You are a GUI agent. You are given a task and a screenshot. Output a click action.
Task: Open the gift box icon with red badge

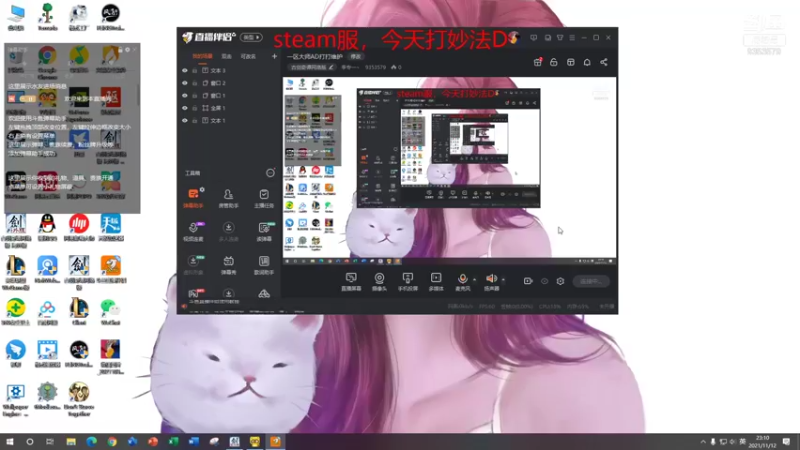pyautogui.click(x=537, y=62)
